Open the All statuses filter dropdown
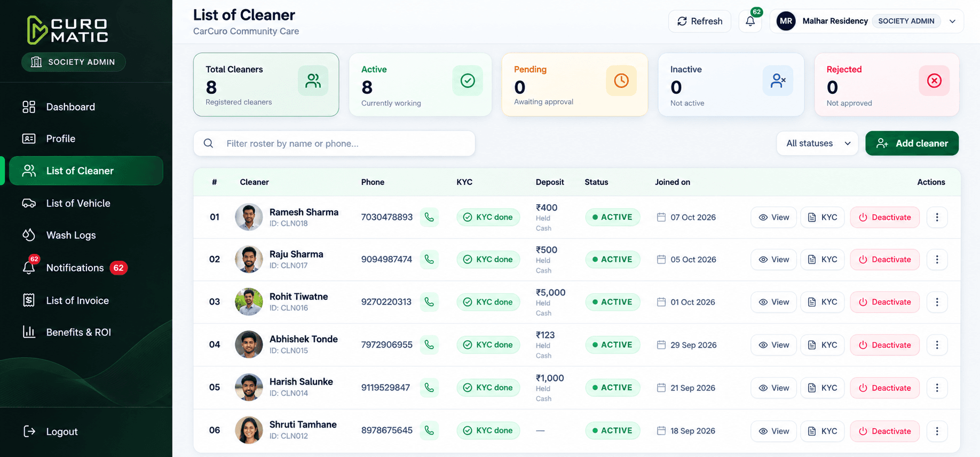Viewport: 980px width, 457px height. pos(817,143)
